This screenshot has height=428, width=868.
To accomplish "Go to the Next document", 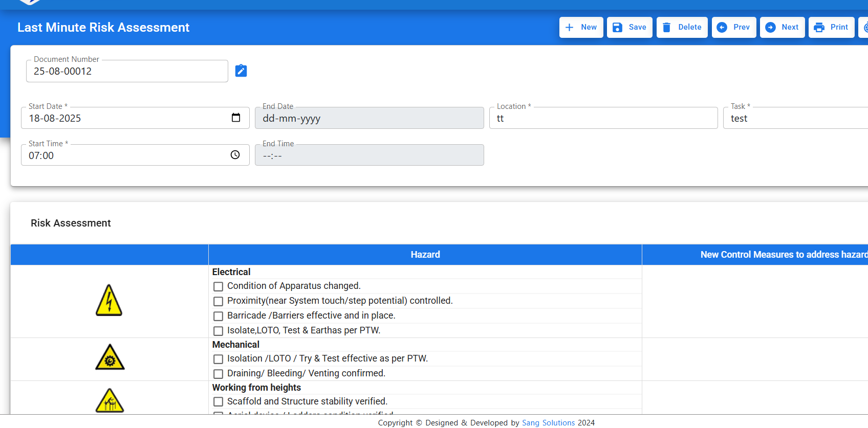I will [782, 27].
